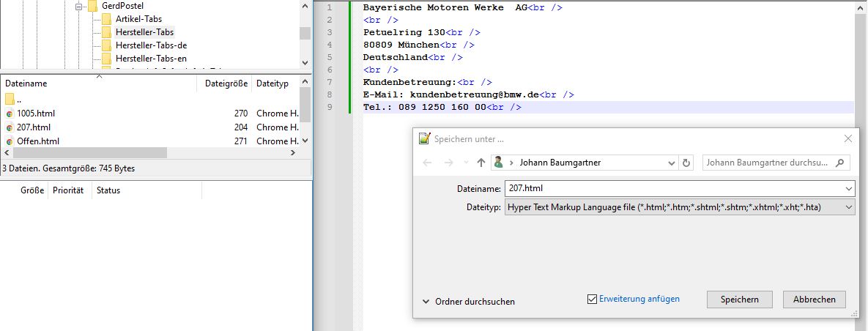This screenshot has height=331, width=868.
Task: Click the Hersteller-Tabs-en folder icon
Action: (x=106, y=59)
